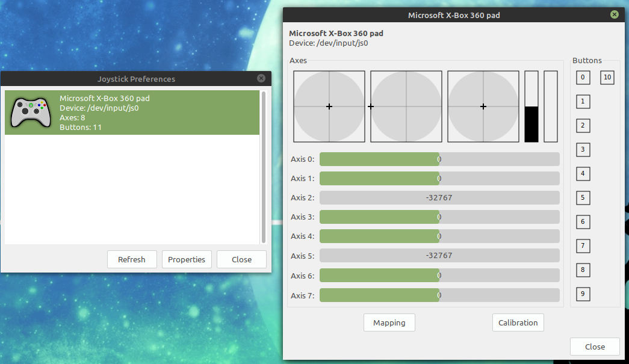Click the Axis 6 progress bar
The image size is (629, 364).
439,276
